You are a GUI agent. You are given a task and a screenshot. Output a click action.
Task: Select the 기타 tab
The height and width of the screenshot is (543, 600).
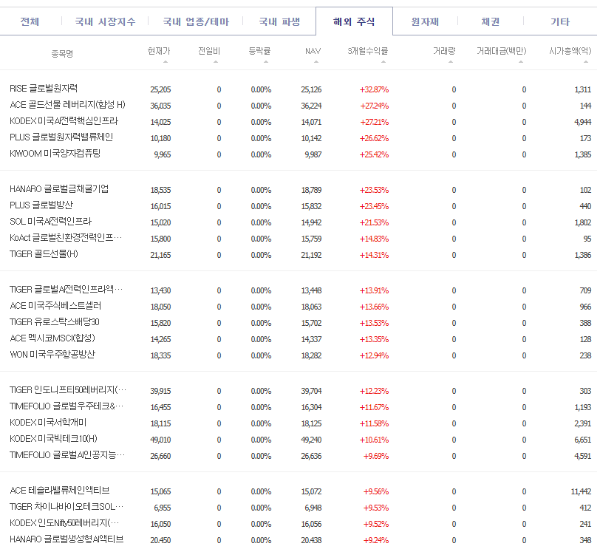coord(560,22)
